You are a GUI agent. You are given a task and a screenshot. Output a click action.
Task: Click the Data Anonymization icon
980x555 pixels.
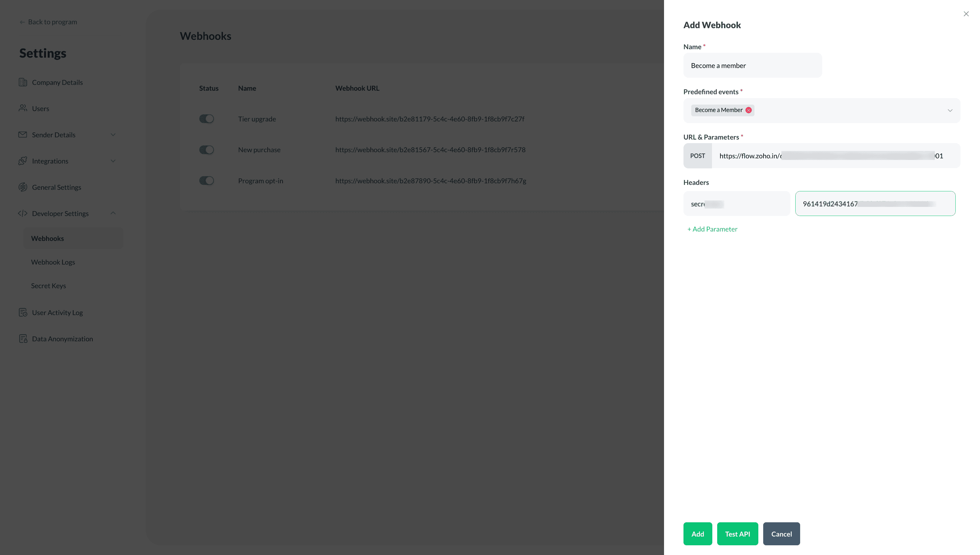click(23, 338)
